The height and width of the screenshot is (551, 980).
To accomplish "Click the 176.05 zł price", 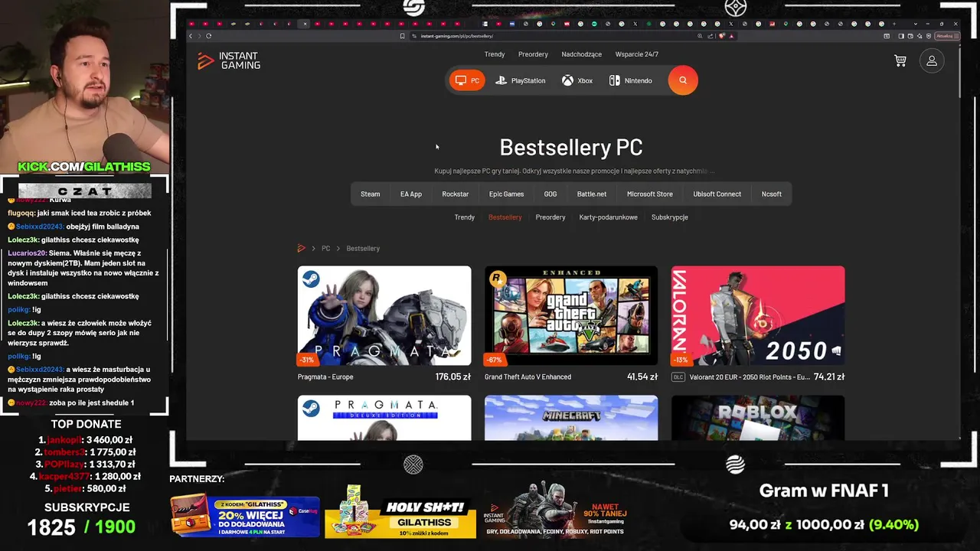I will tap(453, 377).
